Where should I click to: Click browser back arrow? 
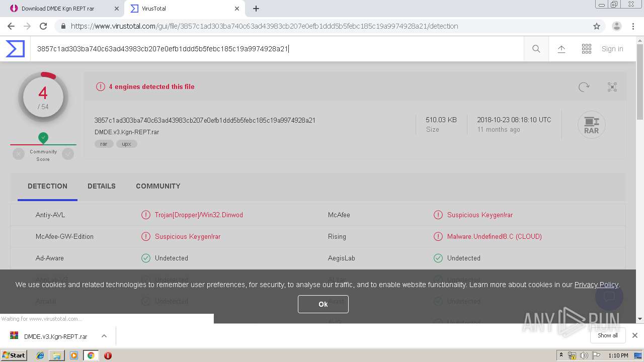[11, 26]
